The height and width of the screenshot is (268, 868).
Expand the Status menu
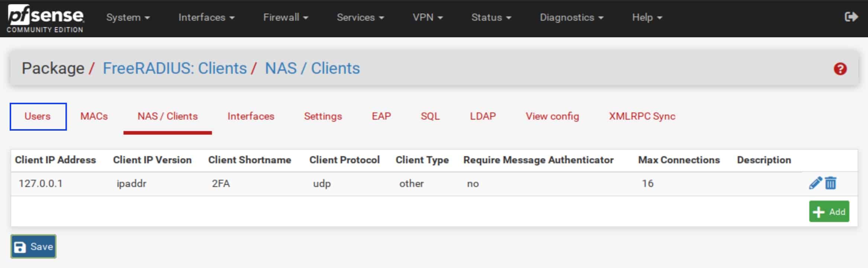point(491,17)
